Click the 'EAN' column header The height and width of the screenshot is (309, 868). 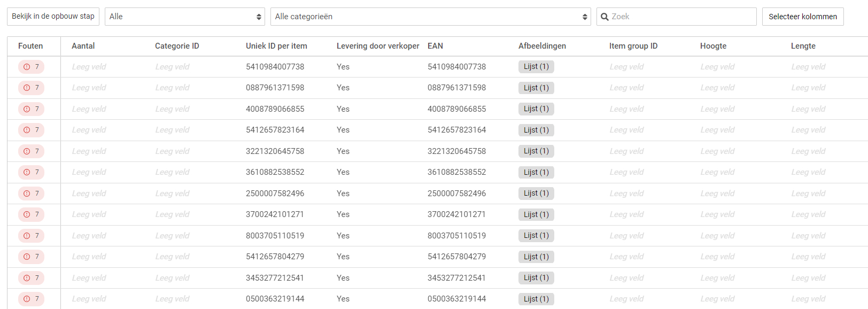[435, 46]
